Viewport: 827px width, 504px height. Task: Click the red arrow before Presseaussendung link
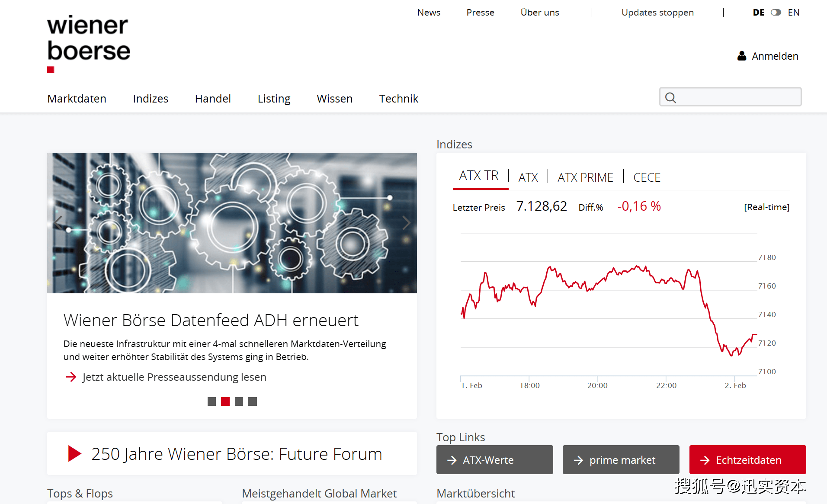tap(71, 377)
